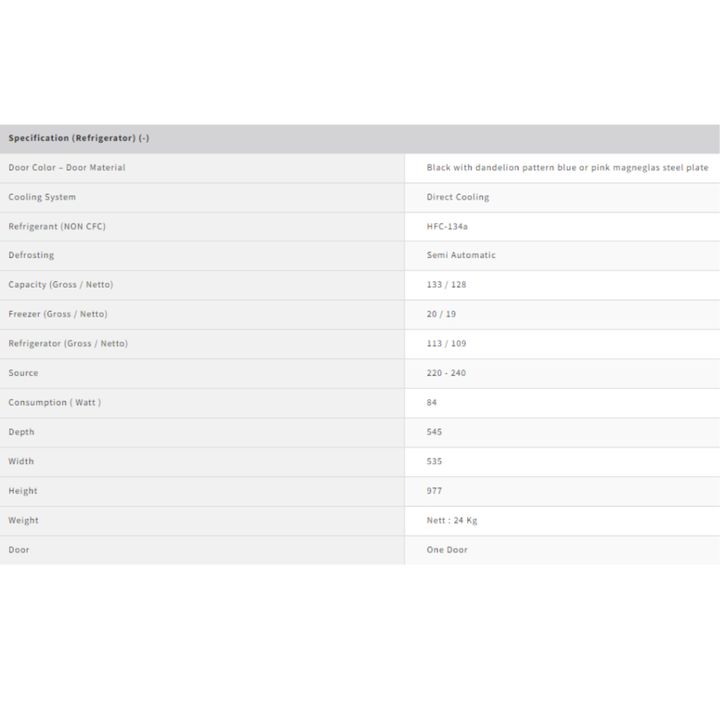Screen dimensions: 726x726
Task: Select the "Source" row label
Action: point(23,373)
